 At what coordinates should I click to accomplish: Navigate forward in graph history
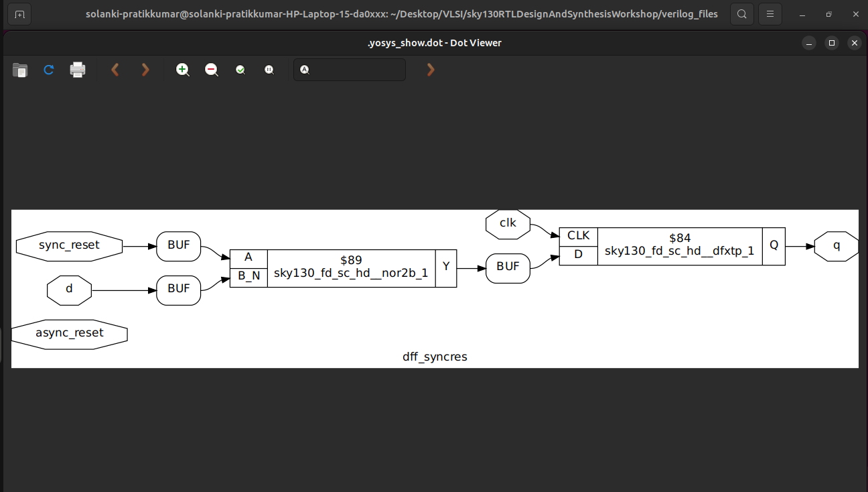[145, 70]
